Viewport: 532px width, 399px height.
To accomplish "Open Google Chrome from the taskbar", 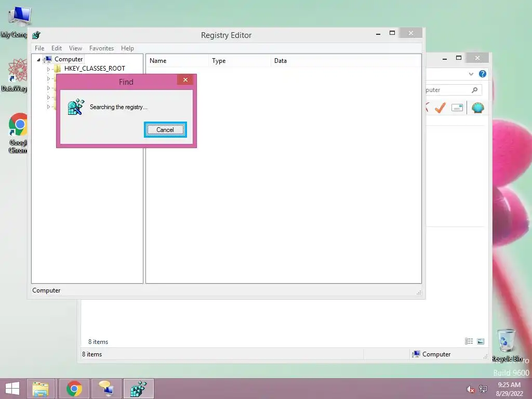I will (x=74, y=389).
